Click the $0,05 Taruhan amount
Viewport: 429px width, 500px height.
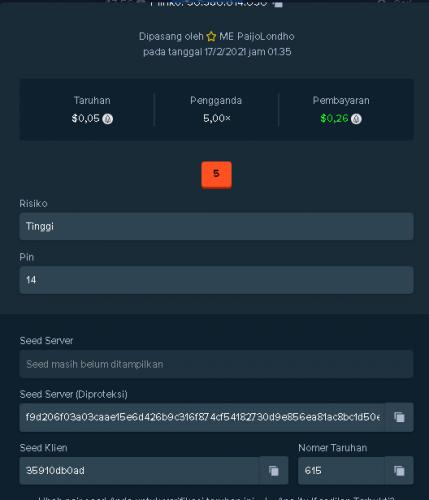point(85,118)
